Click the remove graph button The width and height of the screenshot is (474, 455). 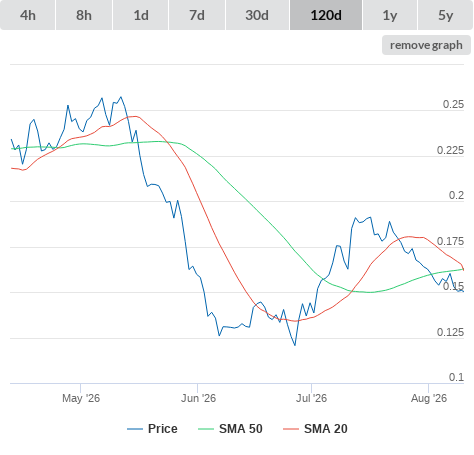426,45
